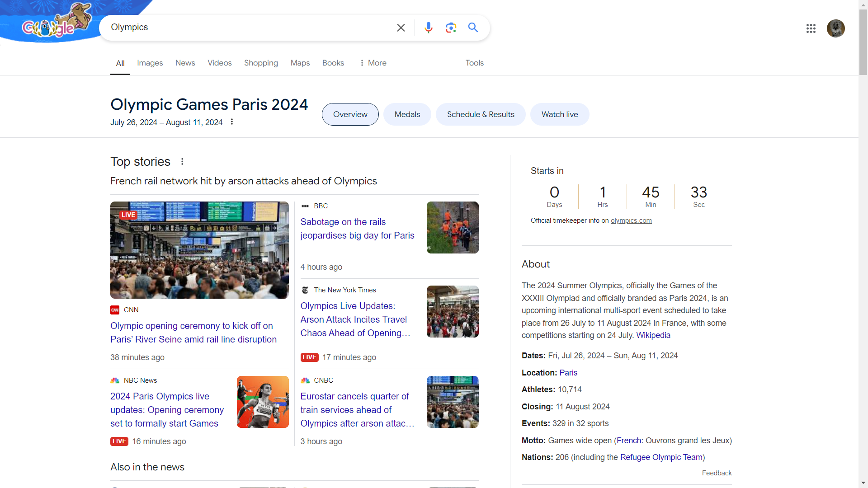Open the CNN opening ceremony headline
This screenshot has height=488, width=868.
click(x=193, y=333)
